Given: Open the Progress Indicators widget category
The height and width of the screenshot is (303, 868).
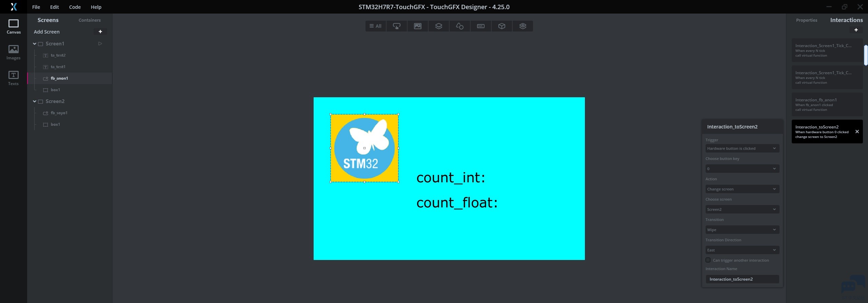Looking at the screenshot, I should click(480, 26).
